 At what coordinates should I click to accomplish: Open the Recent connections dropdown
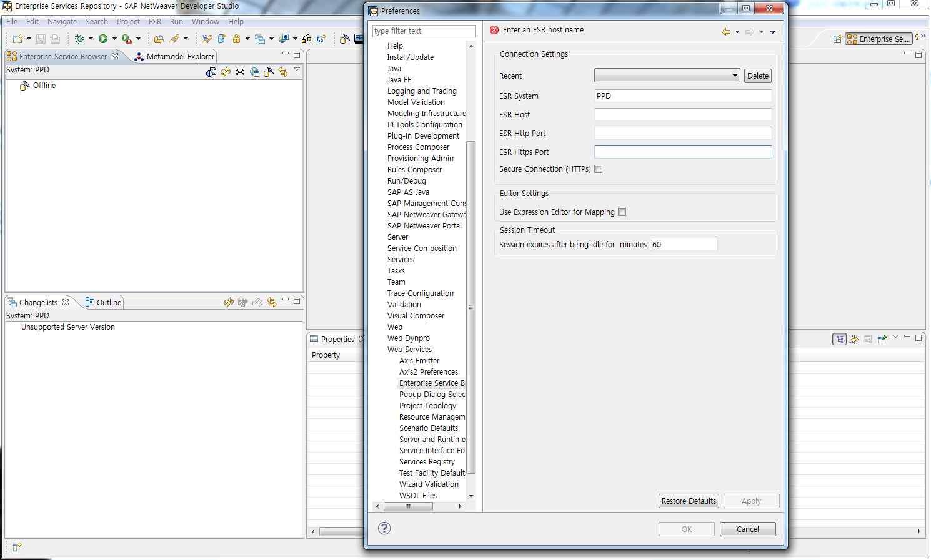point(667,76)
